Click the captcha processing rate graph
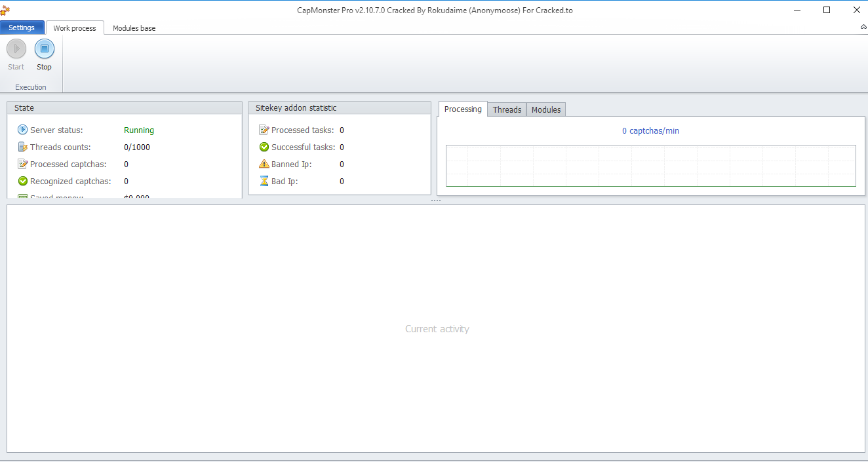Viewport: 868px width, 462px height. (x=650, y=166)
